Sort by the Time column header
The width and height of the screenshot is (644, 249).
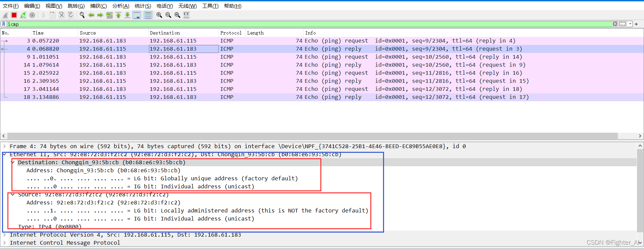(x=54, y=33)
